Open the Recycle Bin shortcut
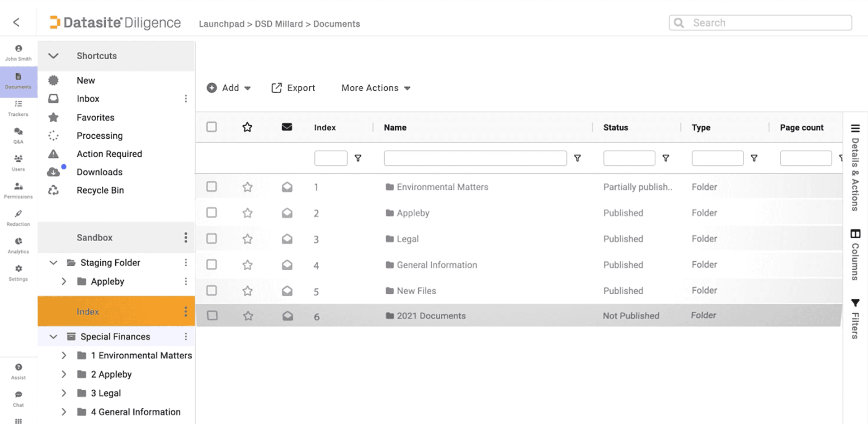The height and width of the screenshot is (424, 868). click(100, 190)
